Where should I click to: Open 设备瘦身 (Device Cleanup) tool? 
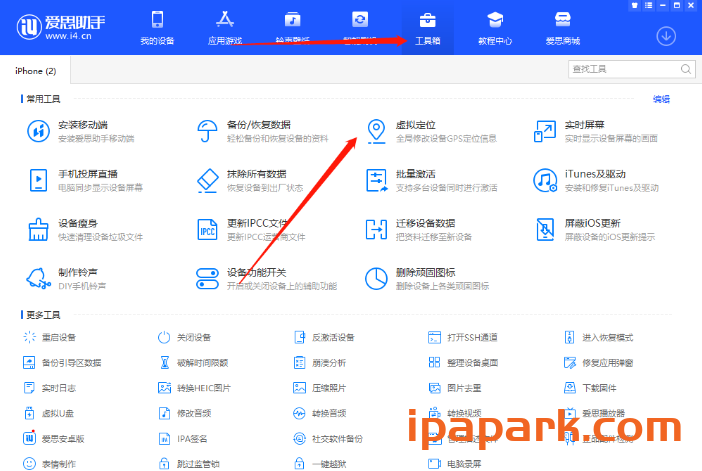[x=85, y=230]
